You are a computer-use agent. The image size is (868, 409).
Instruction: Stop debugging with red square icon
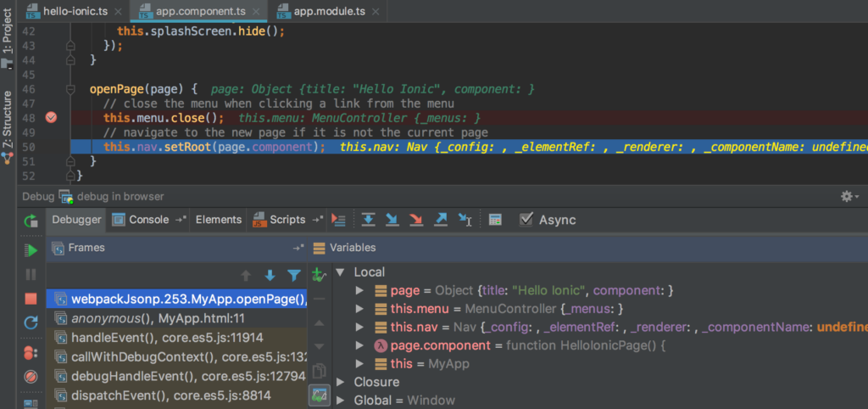tap(31, 299)
